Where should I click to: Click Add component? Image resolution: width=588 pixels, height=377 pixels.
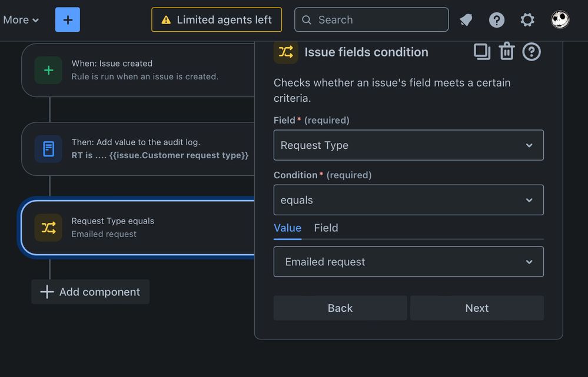click(91, 292)
